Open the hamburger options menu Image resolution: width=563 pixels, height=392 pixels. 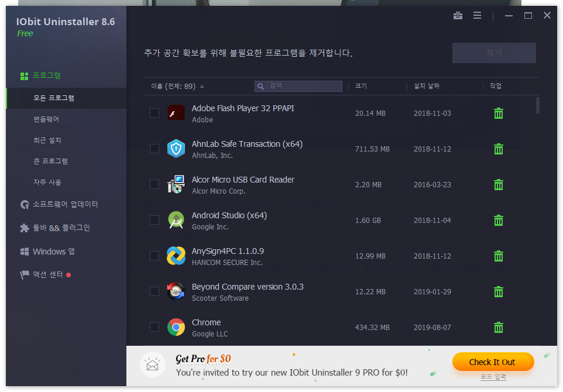[x=477, y=15]
